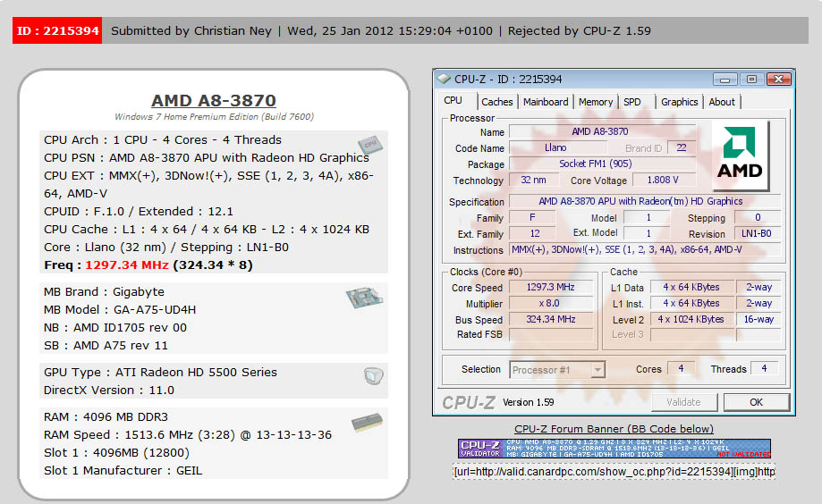
Task: Click the grayed Validate button
Action: 683,402
